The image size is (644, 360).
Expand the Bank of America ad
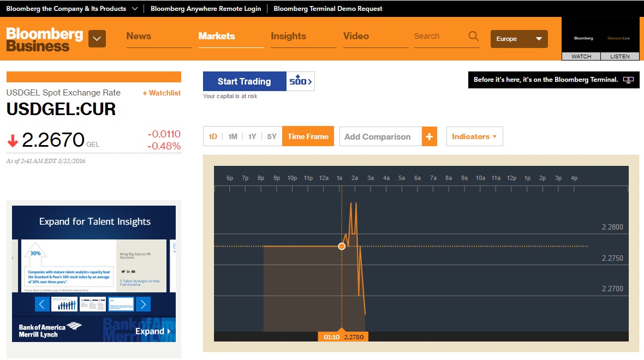pyautogui.click(x=153, y=331)
